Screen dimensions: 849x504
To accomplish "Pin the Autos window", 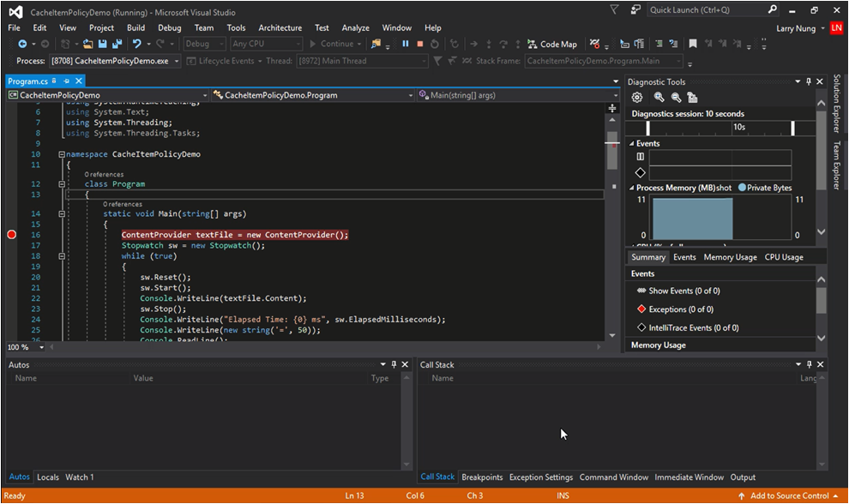I will pyautogui.click(x=394, y=364).
